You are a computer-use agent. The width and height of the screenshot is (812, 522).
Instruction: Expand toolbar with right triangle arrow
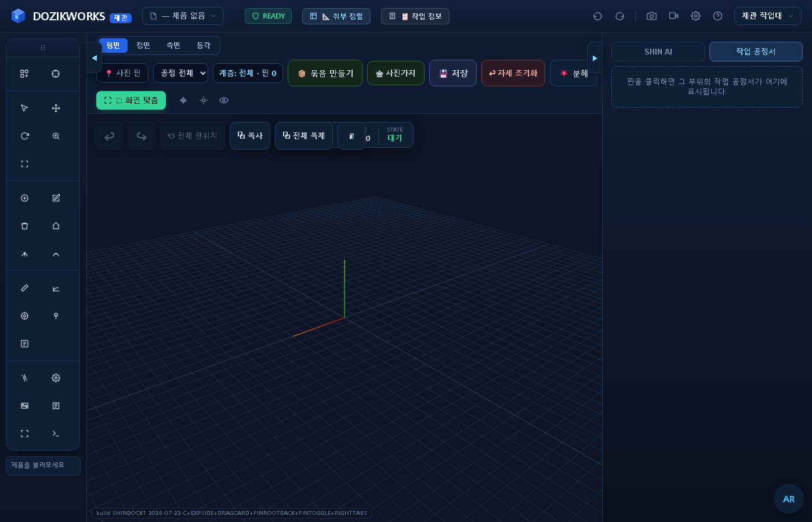[x=594, y=58]
